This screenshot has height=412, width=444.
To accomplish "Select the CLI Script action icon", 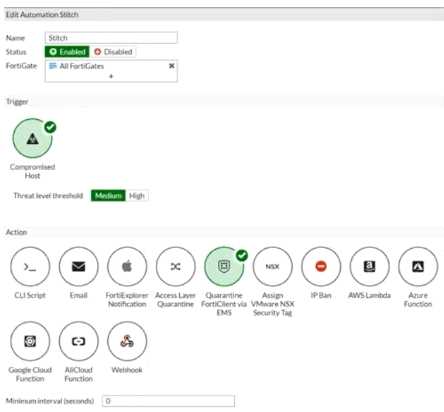I will pos(30,266).
